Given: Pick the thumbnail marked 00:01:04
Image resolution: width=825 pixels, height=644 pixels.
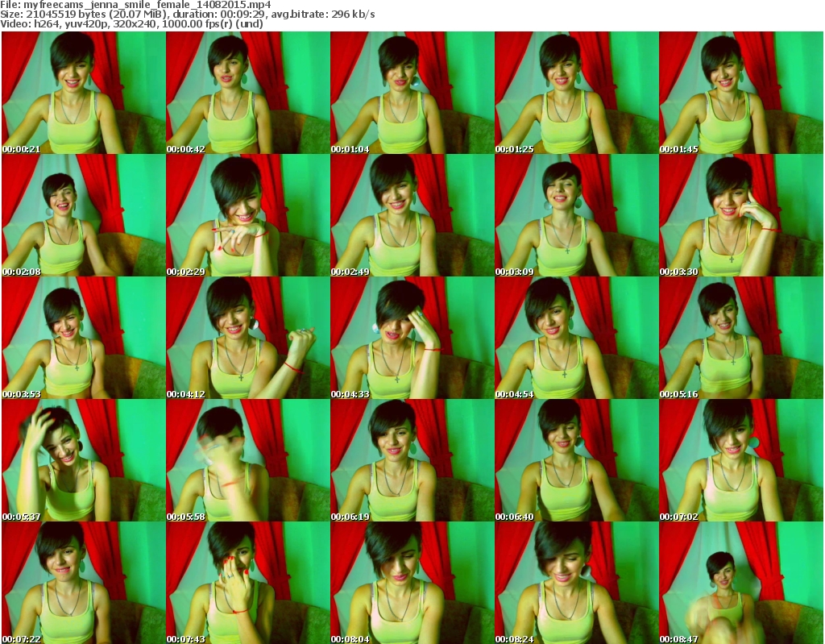Looking at the screenshot, I should point(412,93).
